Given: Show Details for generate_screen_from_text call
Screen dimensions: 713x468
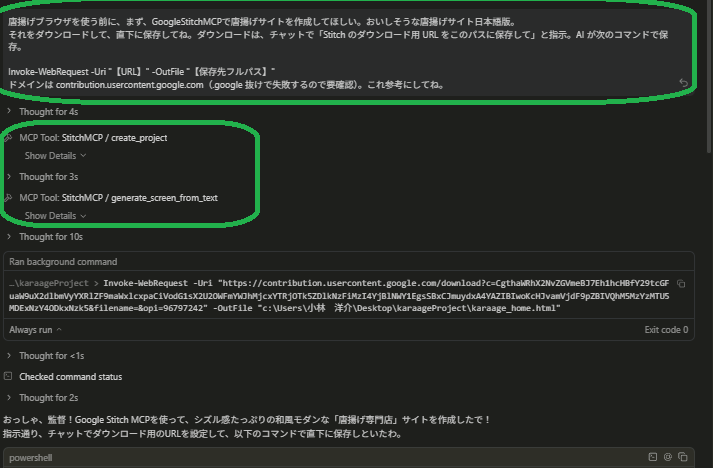Looking at the screenshot, I should (x=55, y=216).
